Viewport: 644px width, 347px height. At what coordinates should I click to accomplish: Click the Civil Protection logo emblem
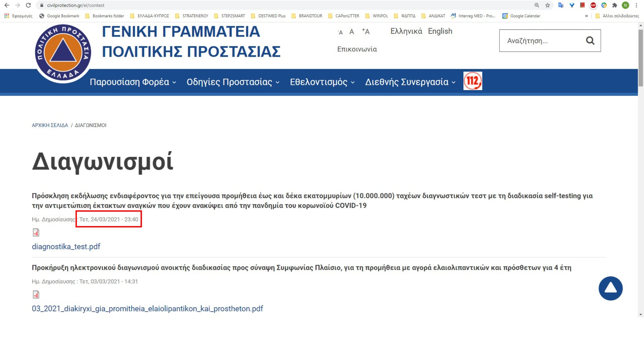click(x=63, y=53)
